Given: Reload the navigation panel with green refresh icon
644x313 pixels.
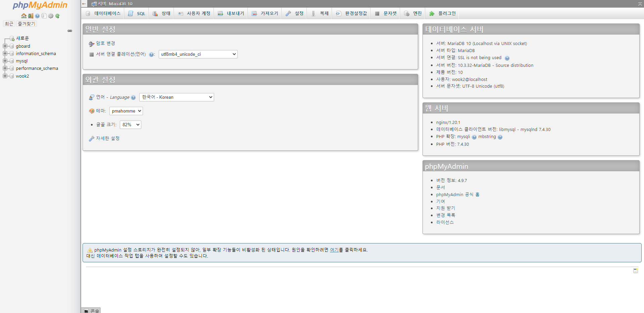Looking at the screenshot, I should (57, 16).
